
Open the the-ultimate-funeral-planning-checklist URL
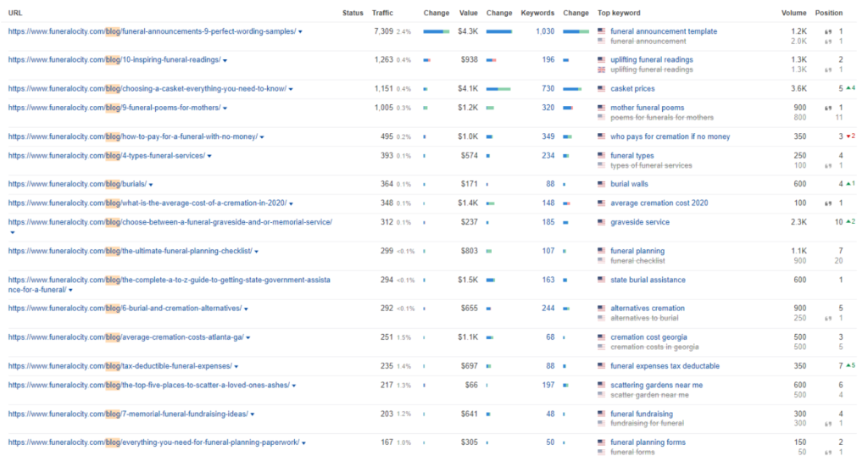pos(130,251)
